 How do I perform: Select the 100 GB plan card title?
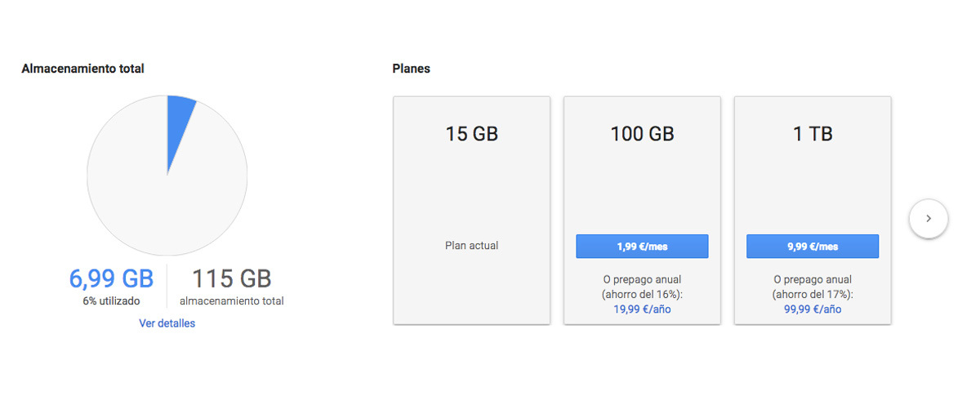pos(642,134)
